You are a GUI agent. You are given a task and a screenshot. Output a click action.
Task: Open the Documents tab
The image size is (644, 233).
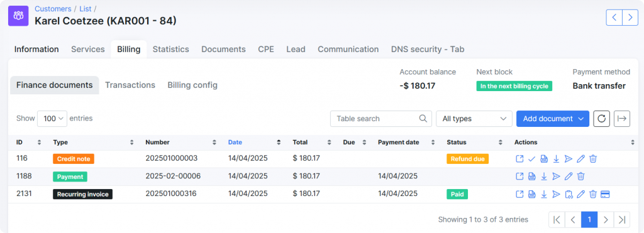pos(223,49)
